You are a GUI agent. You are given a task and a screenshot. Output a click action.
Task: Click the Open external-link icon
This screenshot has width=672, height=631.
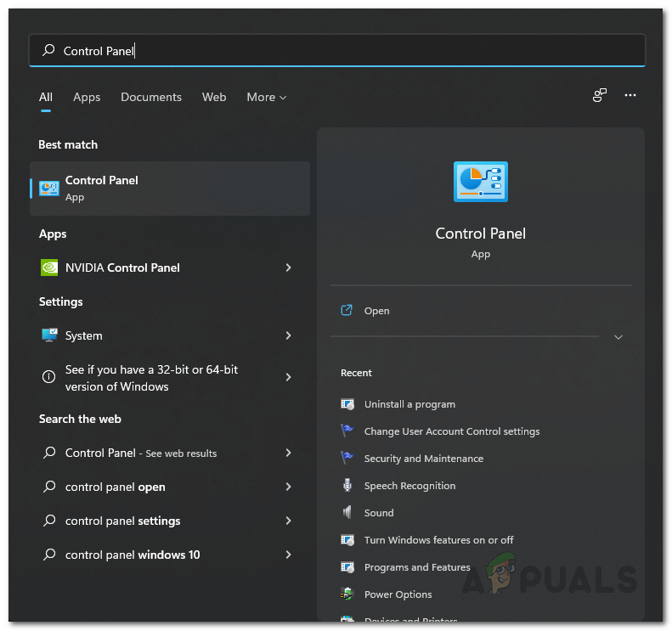pos(347,310)
